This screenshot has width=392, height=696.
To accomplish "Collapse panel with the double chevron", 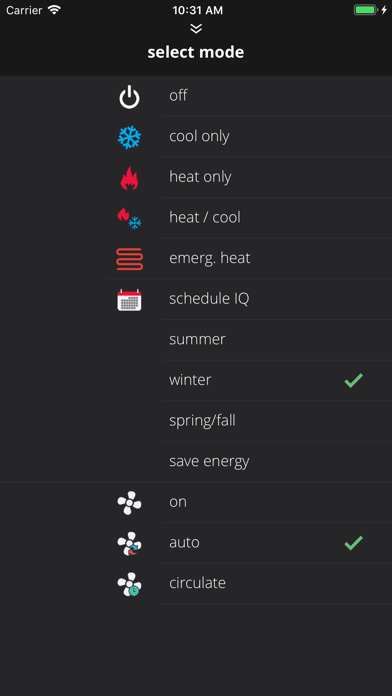I will pyautogui.click(x=196, y=29).
